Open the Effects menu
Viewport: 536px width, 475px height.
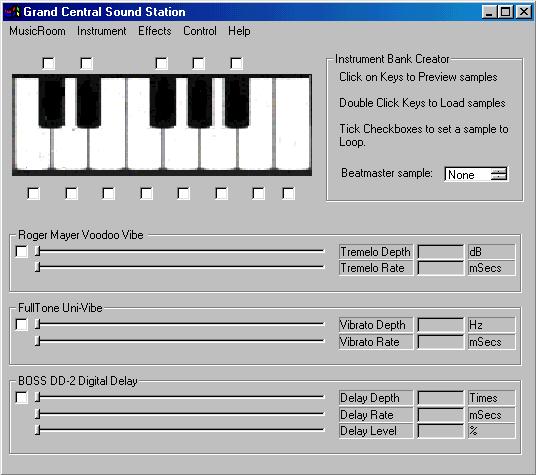[x=155, y=31]
